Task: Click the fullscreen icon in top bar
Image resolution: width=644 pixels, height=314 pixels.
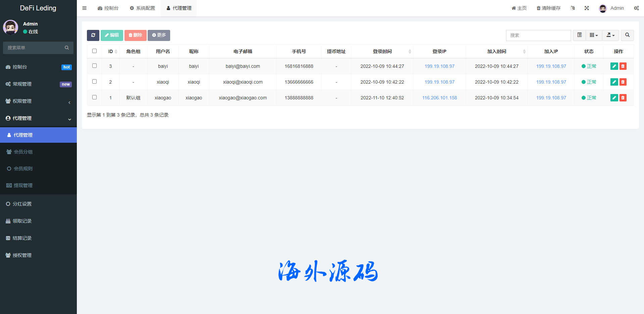Action: click(587, 8)
